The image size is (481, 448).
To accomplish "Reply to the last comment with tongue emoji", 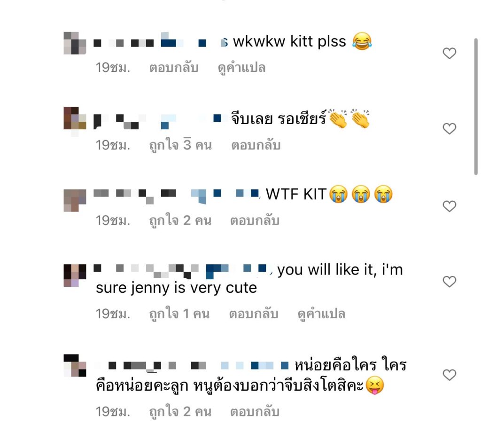I will (x=255, y=411).
